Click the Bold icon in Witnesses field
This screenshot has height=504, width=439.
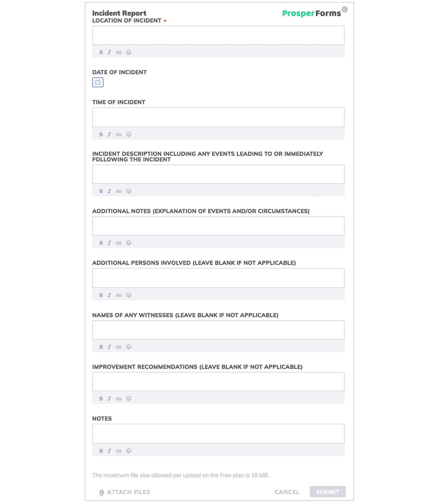pyautogui.click(x=101, y=346)
